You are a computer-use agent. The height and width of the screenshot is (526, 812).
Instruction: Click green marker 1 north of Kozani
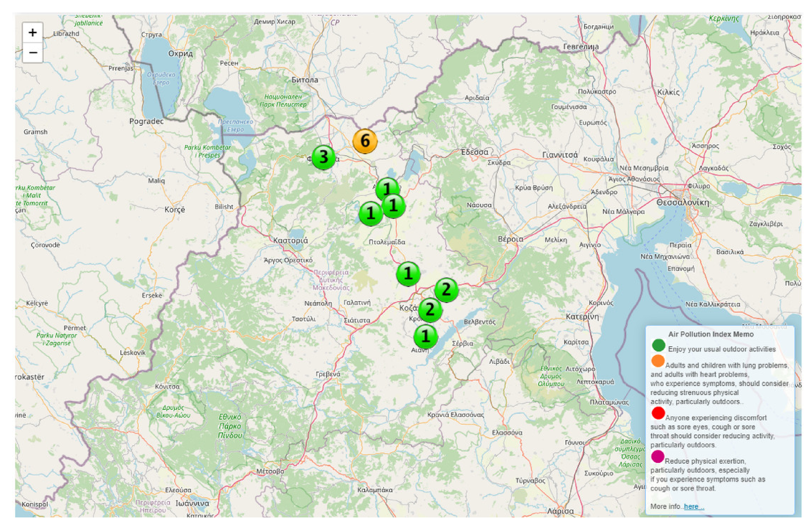click(x=408, y=274)
